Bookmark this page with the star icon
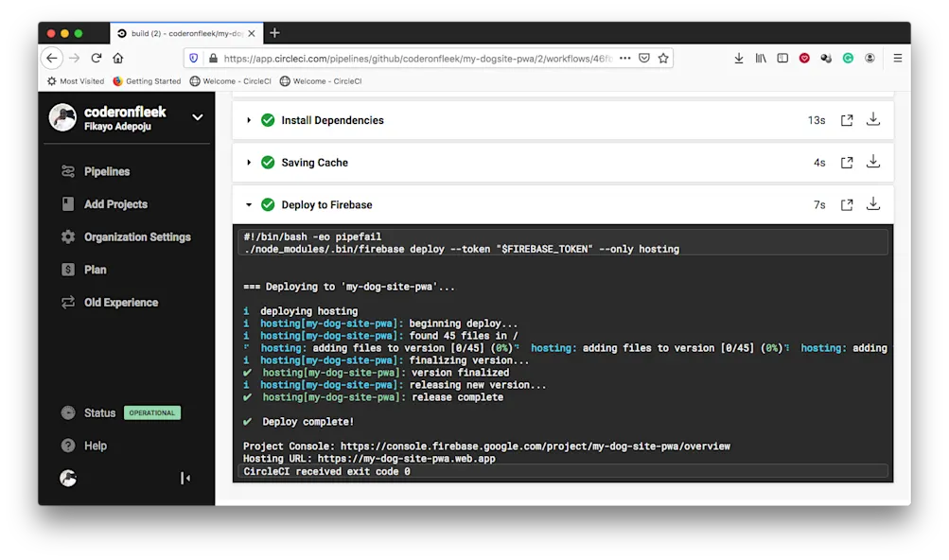 coord(663,58)
